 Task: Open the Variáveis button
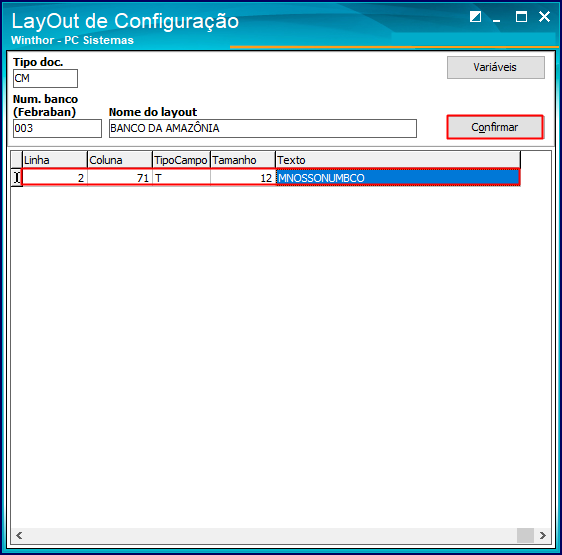coord(496,67)
